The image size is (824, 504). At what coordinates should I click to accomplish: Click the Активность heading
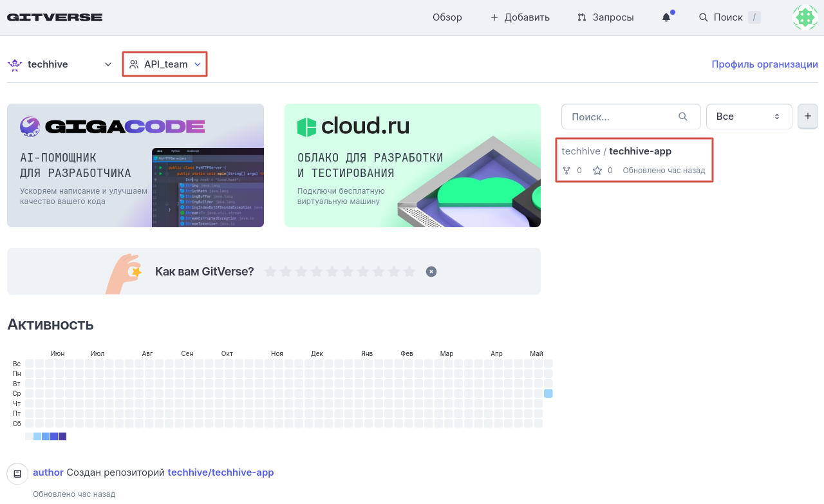click(x=50, y=324)
